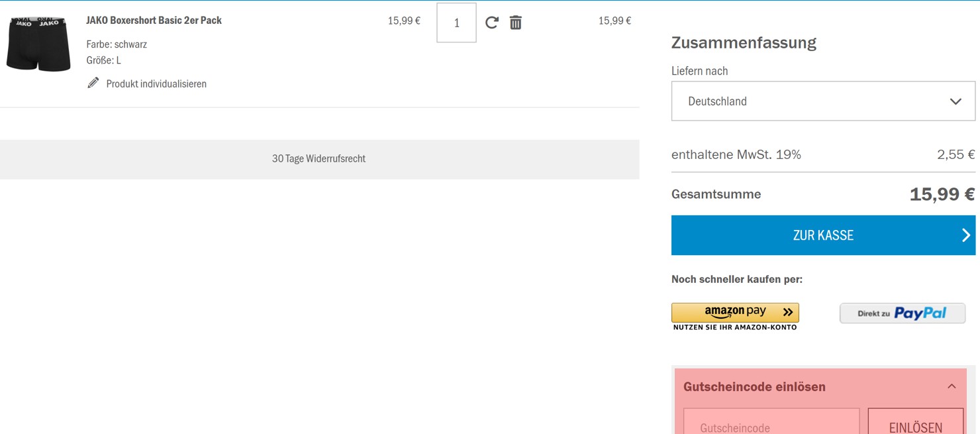The height and width of the screenshot is (434, 980).
Task: Select the Größe: L text
Action: pos(104,60)
